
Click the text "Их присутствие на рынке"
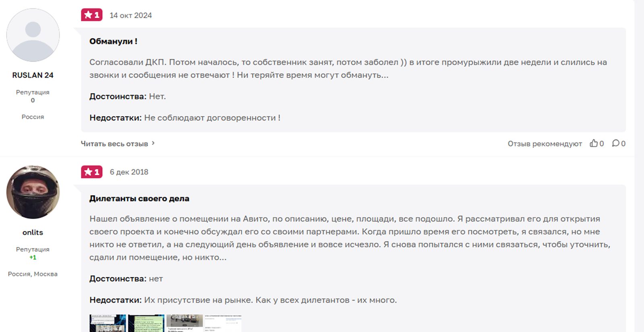click(x=198, y=300)
